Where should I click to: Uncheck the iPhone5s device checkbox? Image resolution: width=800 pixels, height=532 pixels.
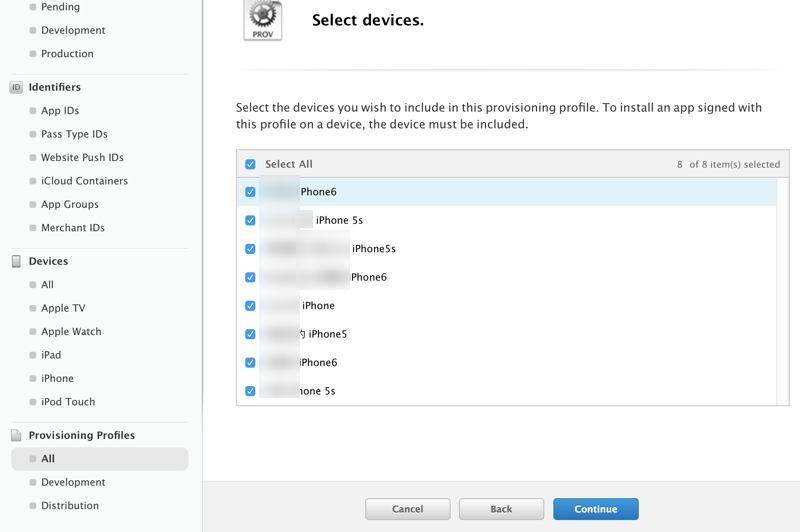tap(250, 249)
